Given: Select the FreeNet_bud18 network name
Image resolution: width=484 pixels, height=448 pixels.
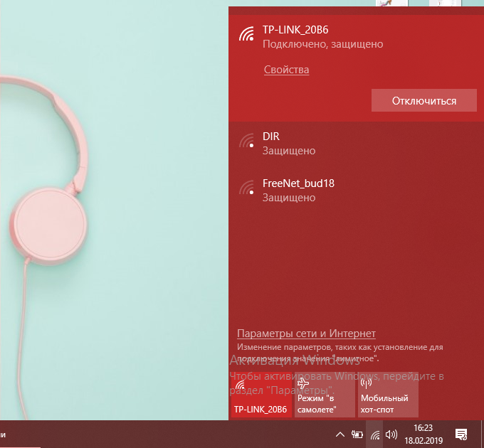Looking at the screenshot, I should (x=298, y=183).
